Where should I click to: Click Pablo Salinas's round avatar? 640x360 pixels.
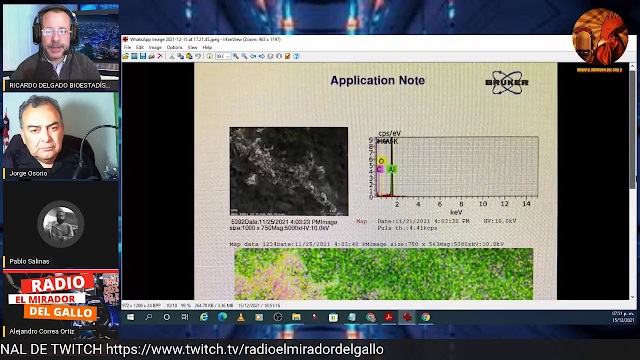pyautogui.click(x=61, y=224)
